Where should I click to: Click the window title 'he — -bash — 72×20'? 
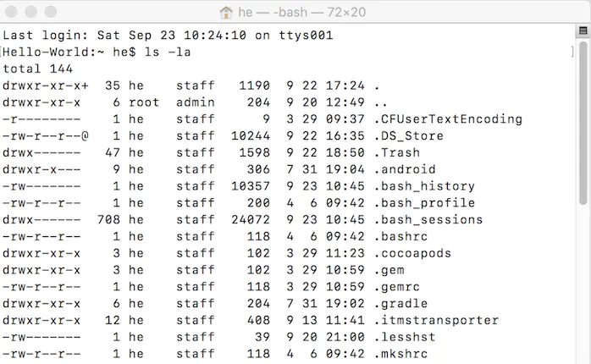click(x=302, y=12)
